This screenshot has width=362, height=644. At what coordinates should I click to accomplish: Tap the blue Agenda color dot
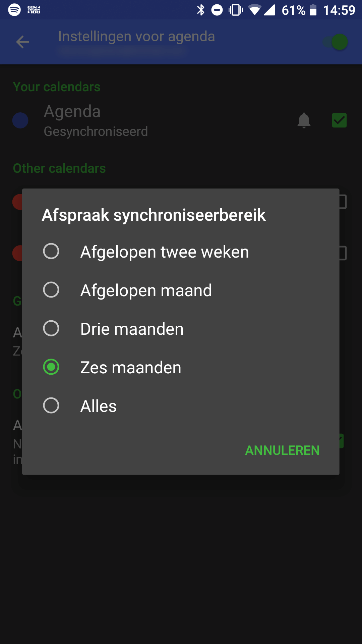pyautogui.click(x=20, y=120)
